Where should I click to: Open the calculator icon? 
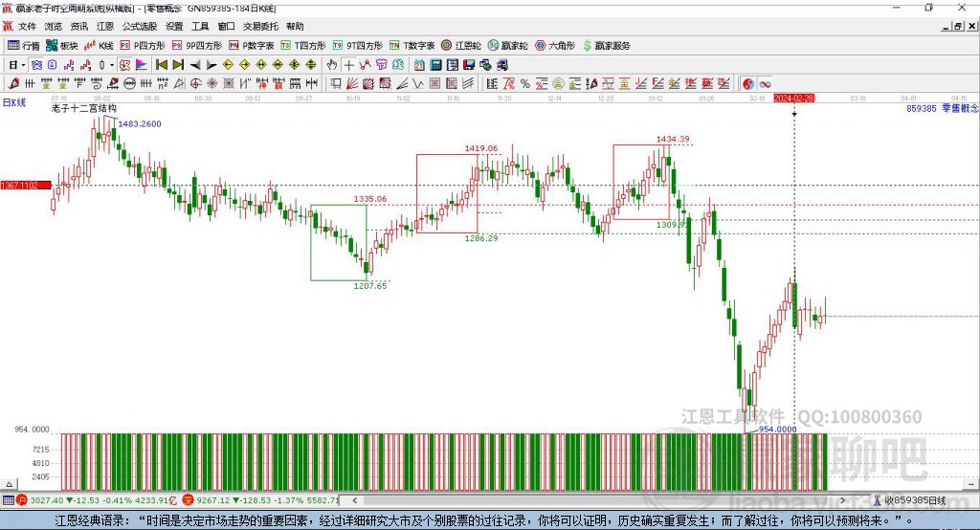pyautogui.click(x=435, y=64)
